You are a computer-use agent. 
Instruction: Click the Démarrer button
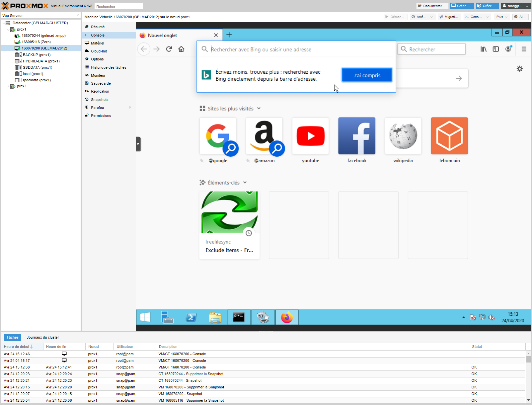click(x=395, y=17)
